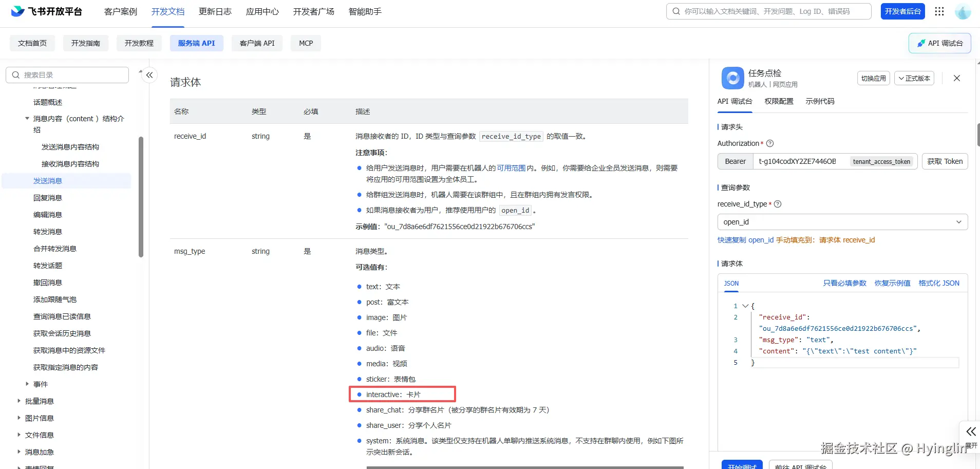Click 获取 Token button
Image resolution: width=980 pixels, height=469 pixels.
[x=945, y=161]
